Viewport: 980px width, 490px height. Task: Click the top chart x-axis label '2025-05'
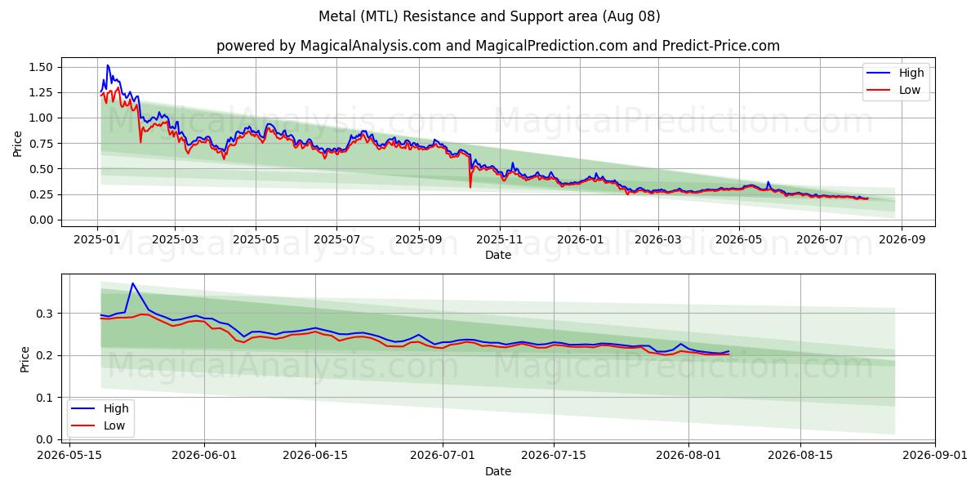[256, 239]
